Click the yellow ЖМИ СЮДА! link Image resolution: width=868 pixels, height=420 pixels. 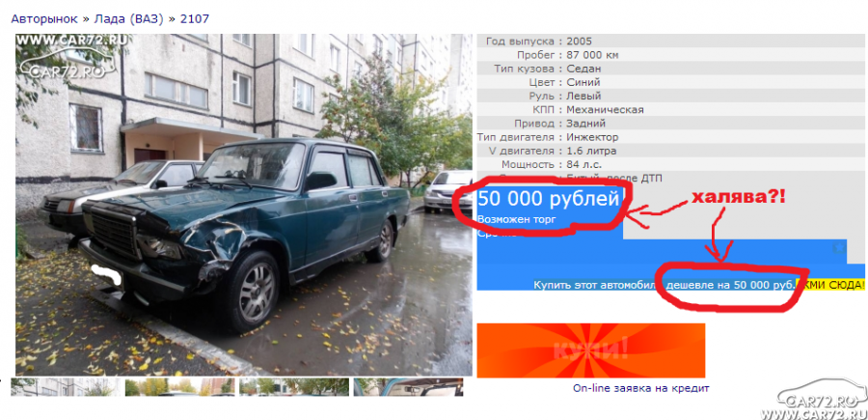829,285
